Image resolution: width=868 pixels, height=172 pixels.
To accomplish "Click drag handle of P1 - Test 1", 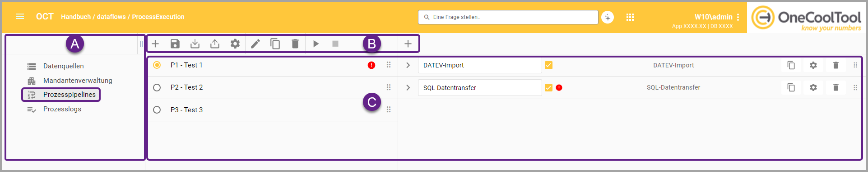I will point(389,65).
